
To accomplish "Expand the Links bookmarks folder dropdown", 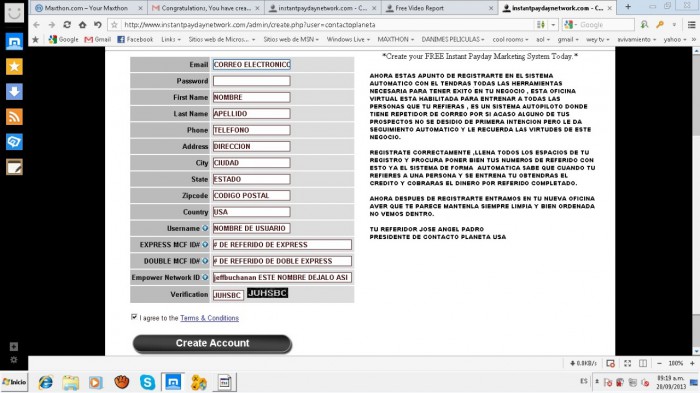I will tap(171, 39).
